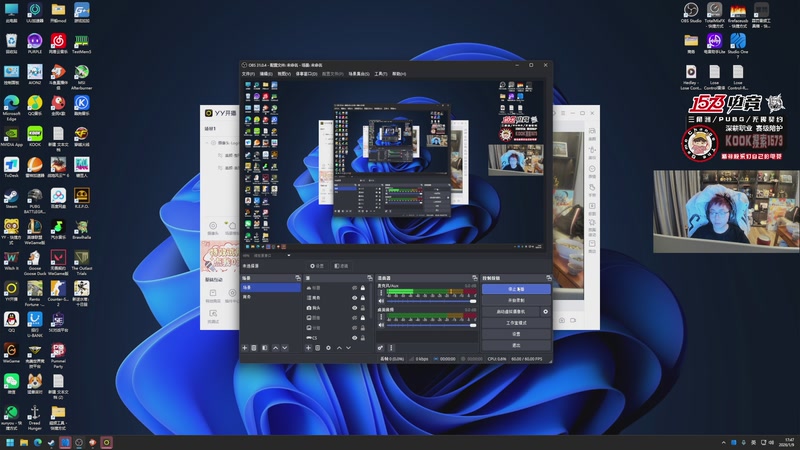
Task: Open Microsoft Edge from the taskbar
Action: pos(38,442)
